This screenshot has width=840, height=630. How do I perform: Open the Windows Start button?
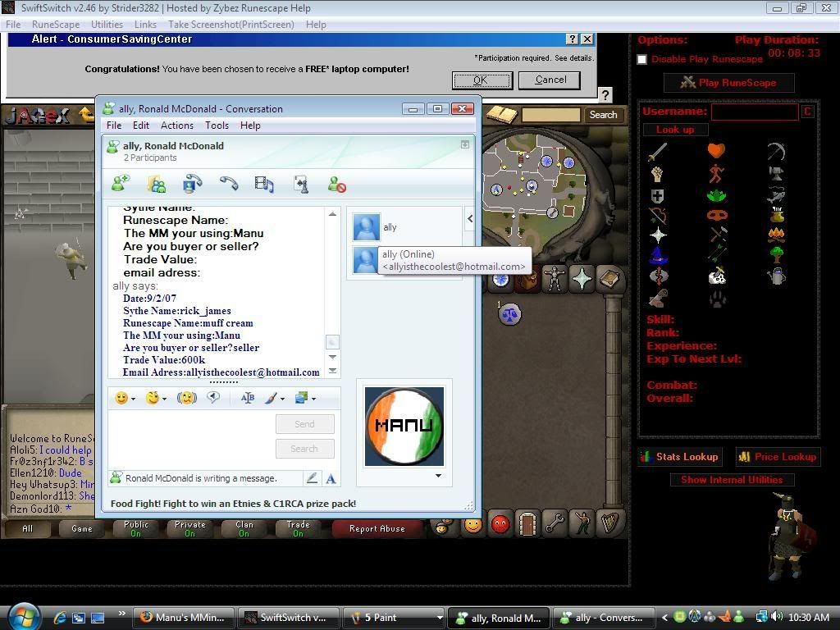pyautogui.click(x=23, y=617)
